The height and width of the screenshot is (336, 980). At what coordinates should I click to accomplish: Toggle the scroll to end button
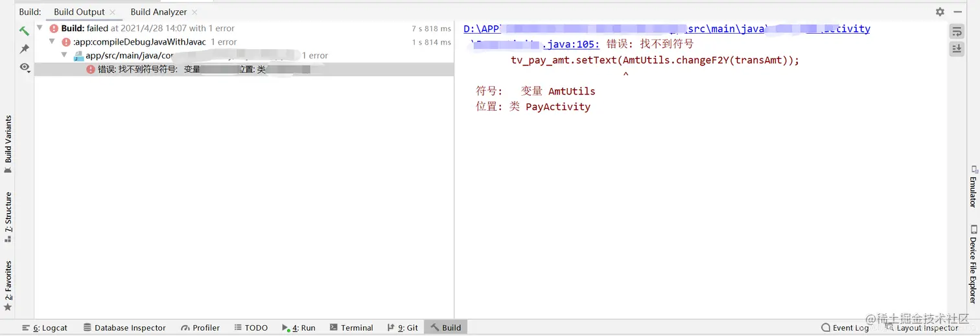tap(957, 49)
